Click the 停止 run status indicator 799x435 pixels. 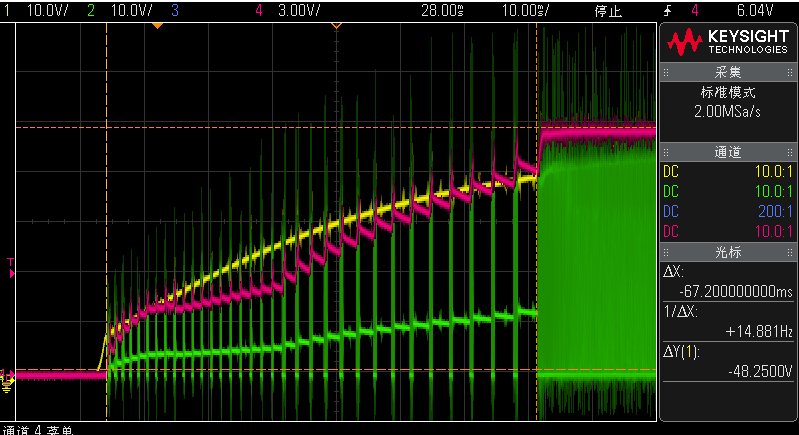tap(608, 11)
